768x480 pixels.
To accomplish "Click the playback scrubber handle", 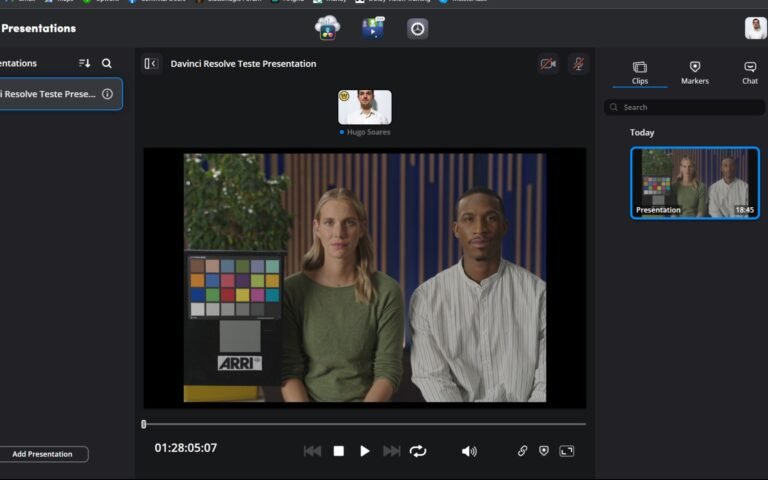I will 144,424.
